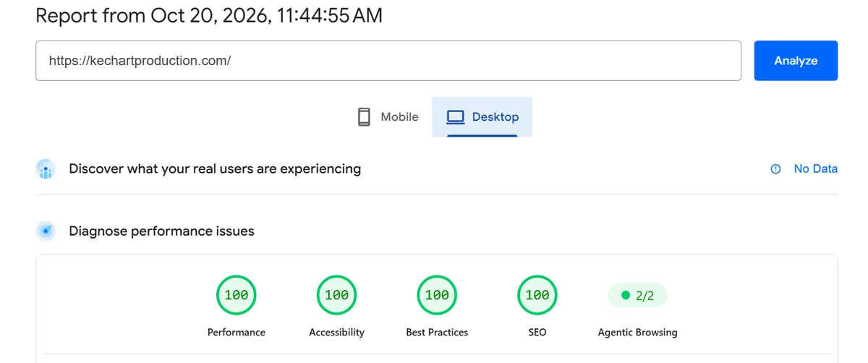Click the Performance label
Screen dimensions: 868x363
pyautogui.click(x=237, y=333)
